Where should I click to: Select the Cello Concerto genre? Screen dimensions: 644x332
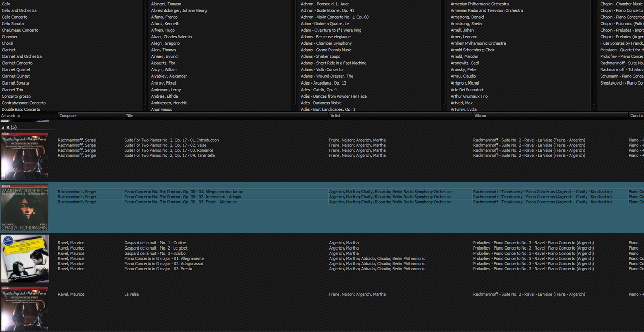pos(15,17)
